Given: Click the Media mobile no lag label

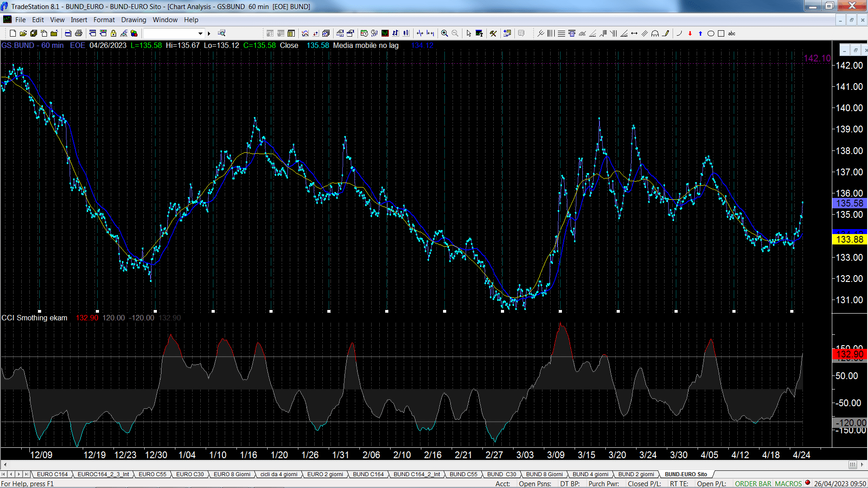Looking at the screenshot, I should pos(366,45).
